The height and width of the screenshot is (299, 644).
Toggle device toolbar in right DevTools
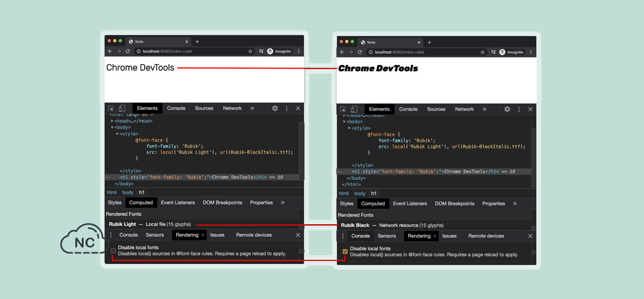pos(354,109)
